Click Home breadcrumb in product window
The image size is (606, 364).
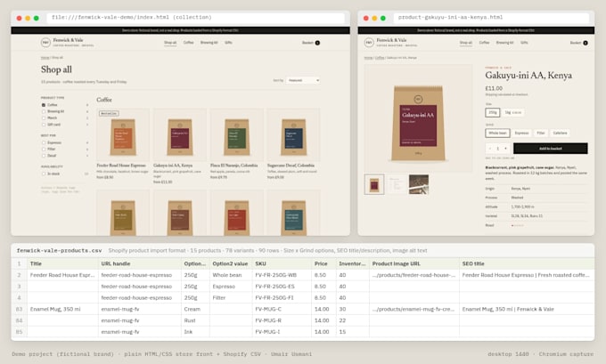coord(368,58)
